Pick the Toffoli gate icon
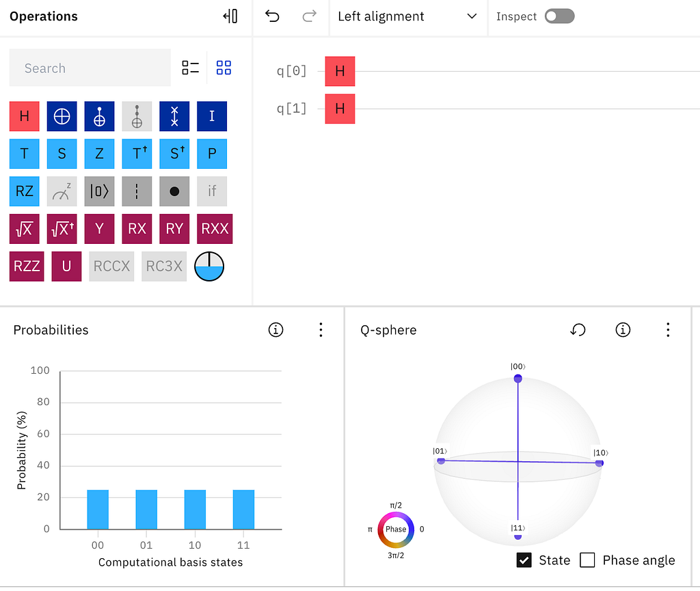Image resolution: width=700 pixels, height=591 pixels. (x=137, y=116)
